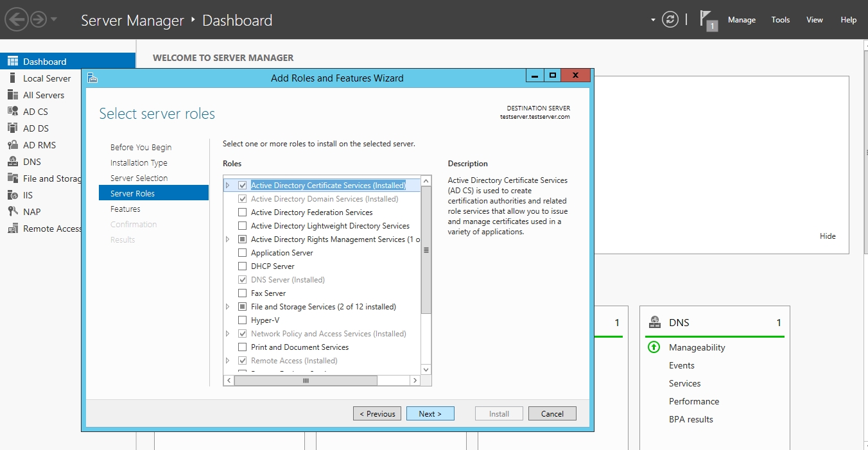Image resolution: width=868 pixels, height=450 pixels.
Task: Click the roles vertical scrollbar thumb
Action: click(426, 250)
